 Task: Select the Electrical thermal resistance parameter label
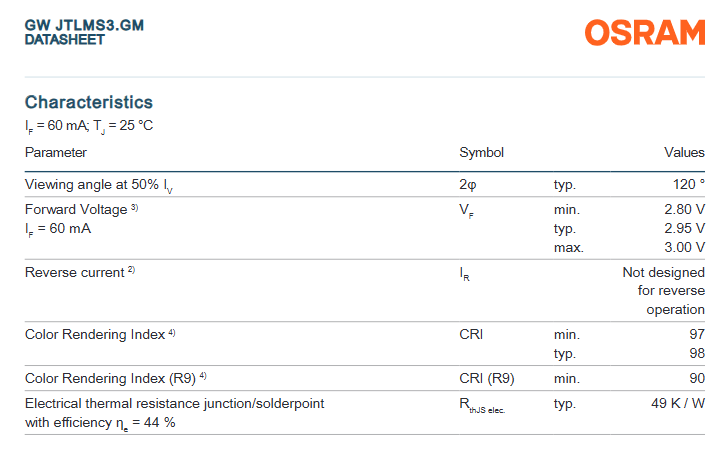tap(174, 403)
